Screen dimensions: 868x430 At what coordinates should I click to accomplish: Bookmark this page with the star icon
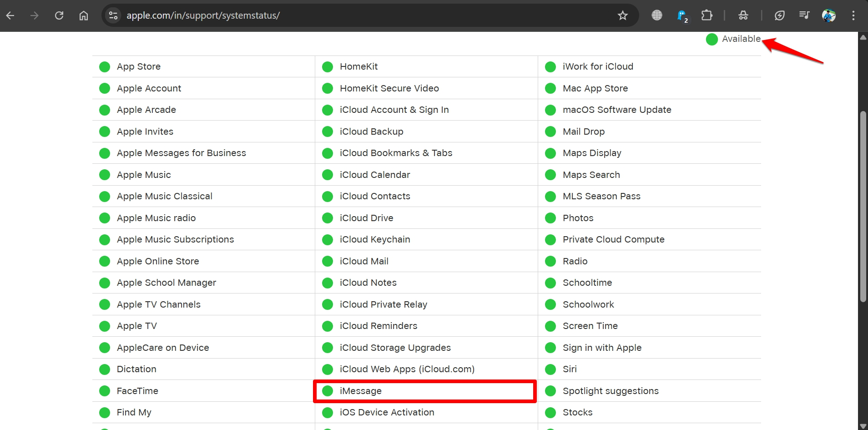click(x=622, y=15)
